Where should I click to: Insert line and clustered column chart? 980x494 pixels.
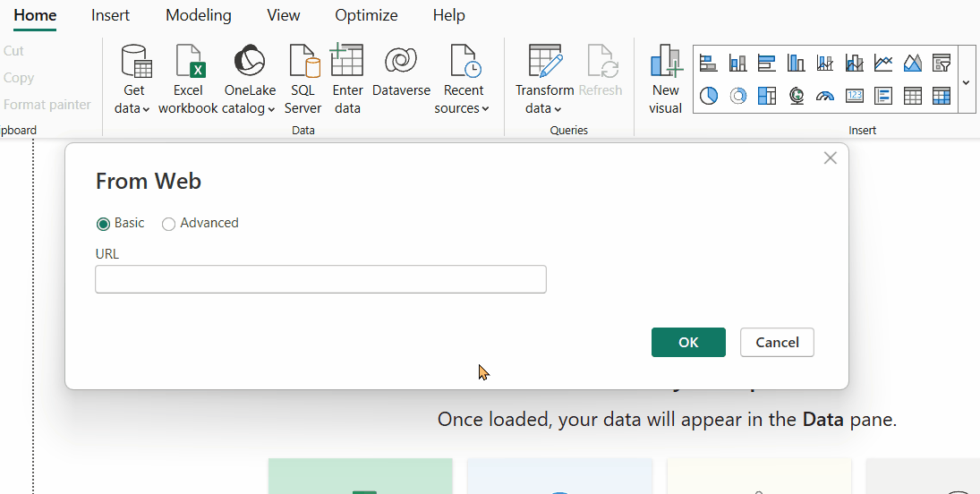click(x=854, y=63)
